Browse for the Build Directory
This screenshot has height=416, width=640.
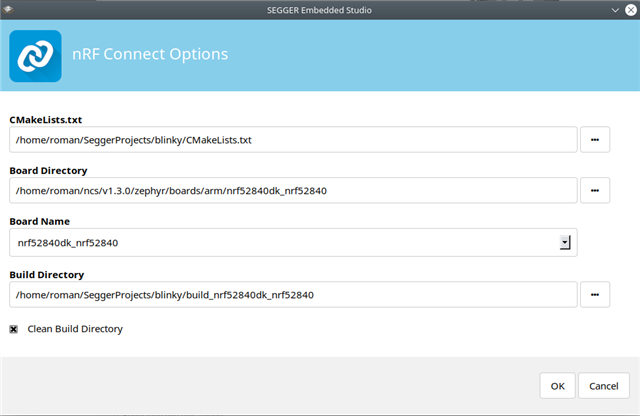click(595, 294)
